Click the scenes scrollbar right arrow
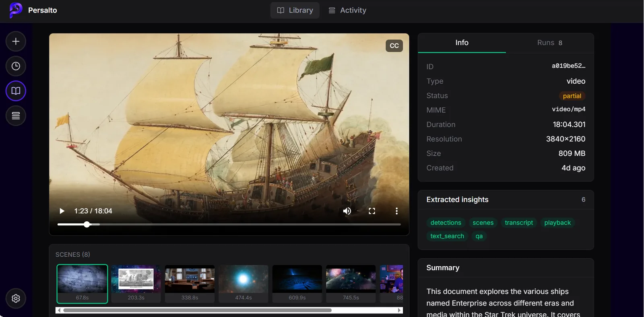This screenshot has height=317, width=644. click(399, 310)
